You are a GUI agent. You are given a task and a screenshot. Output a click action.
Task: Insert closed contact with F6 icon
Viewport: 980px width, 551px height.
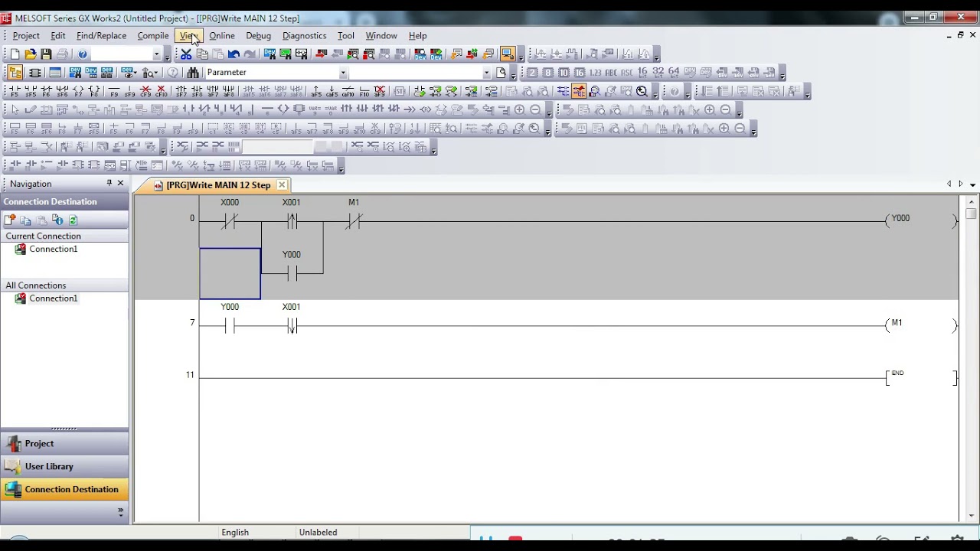point(47,91)
